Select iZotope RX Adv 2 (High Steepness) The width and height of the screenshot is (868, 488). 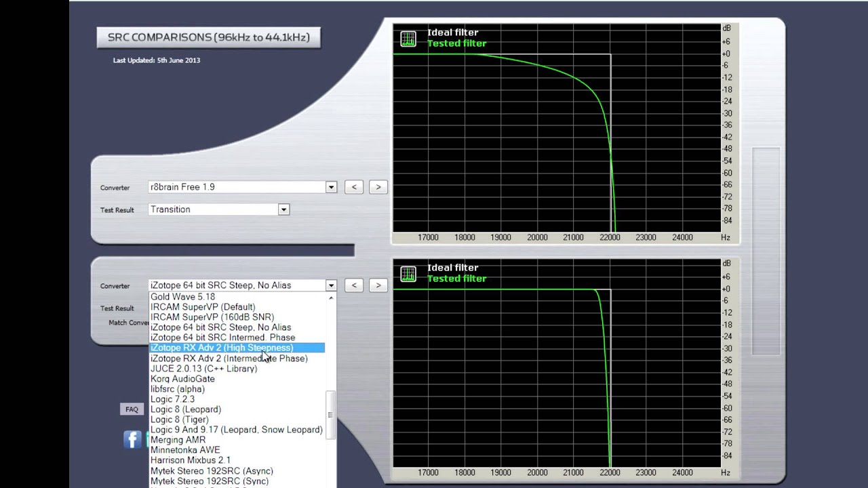coord(237,348)
